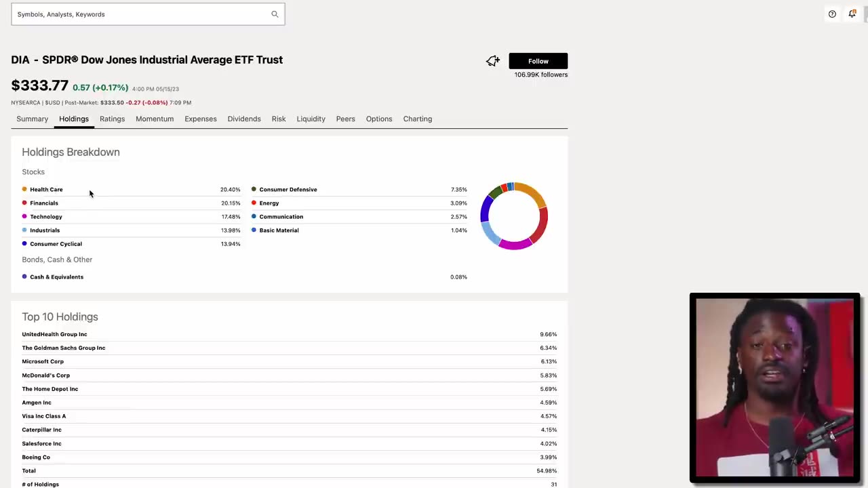Click the Industrials sector label
Screen dimensions: 868x488
[x=45, y=230]
